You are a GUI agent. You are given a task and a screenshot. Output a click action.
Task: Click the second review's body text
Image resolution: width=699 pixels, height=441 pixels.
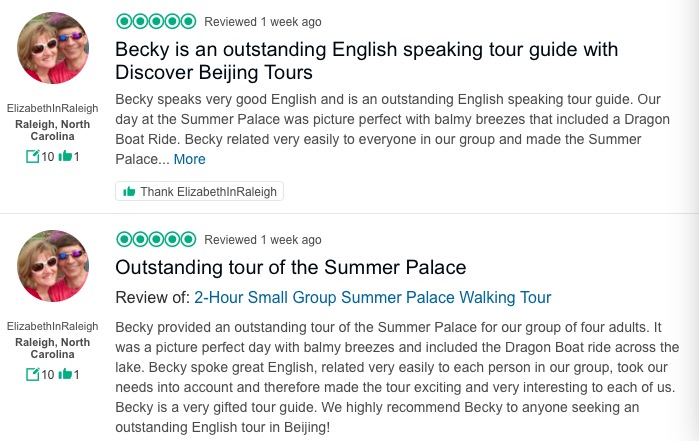tap(396, 376)
